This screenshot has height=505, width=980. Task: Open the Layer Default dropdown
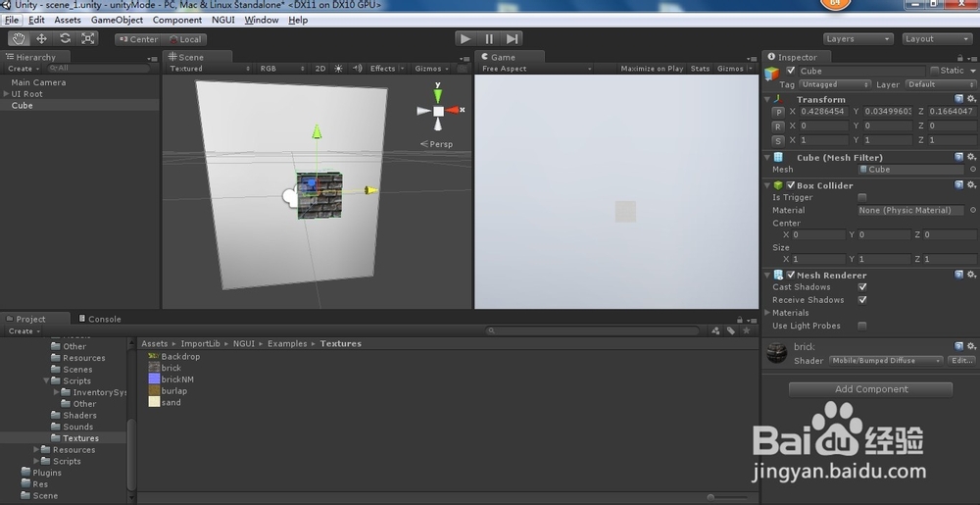[x=941, y=84]
